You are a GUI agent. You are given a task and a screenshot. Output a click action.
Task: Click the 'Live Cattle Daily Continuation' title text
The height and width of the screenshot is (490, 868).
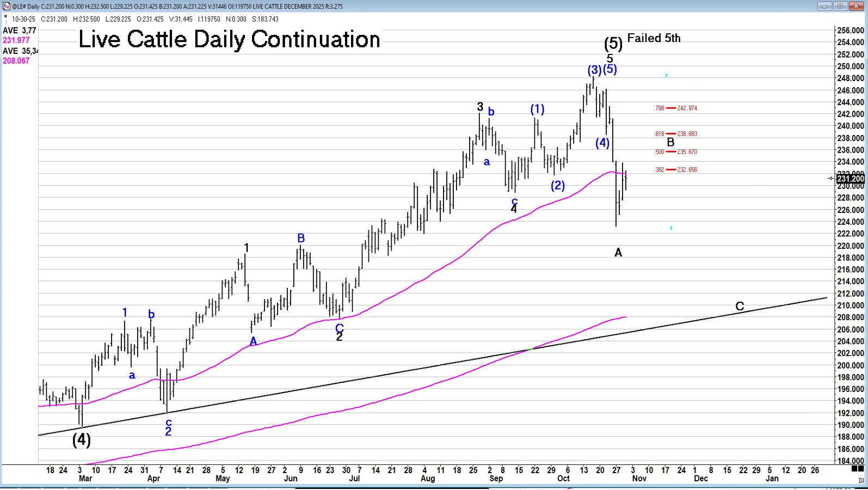[x=229, y=40]
